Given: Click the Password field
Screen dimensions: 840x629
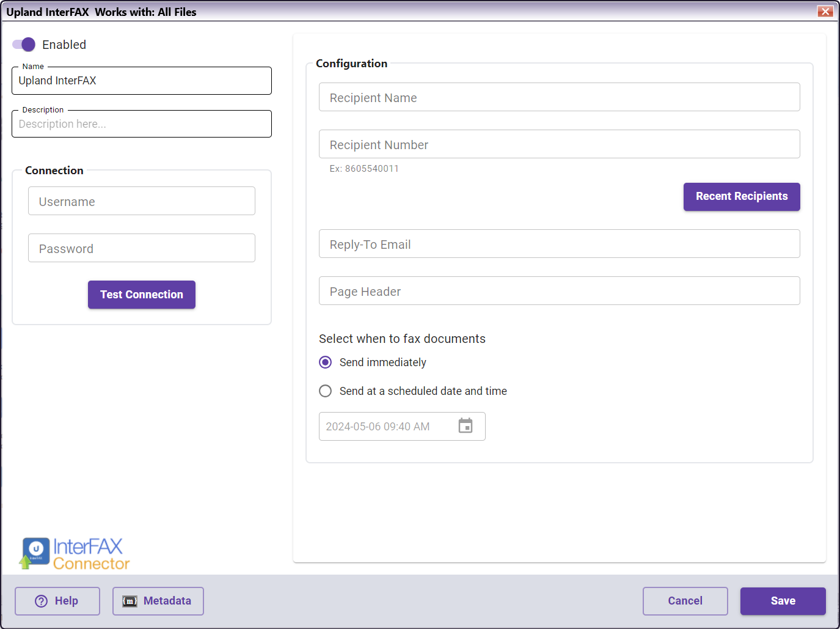Looking at the screenshot, I should point(142,248).
